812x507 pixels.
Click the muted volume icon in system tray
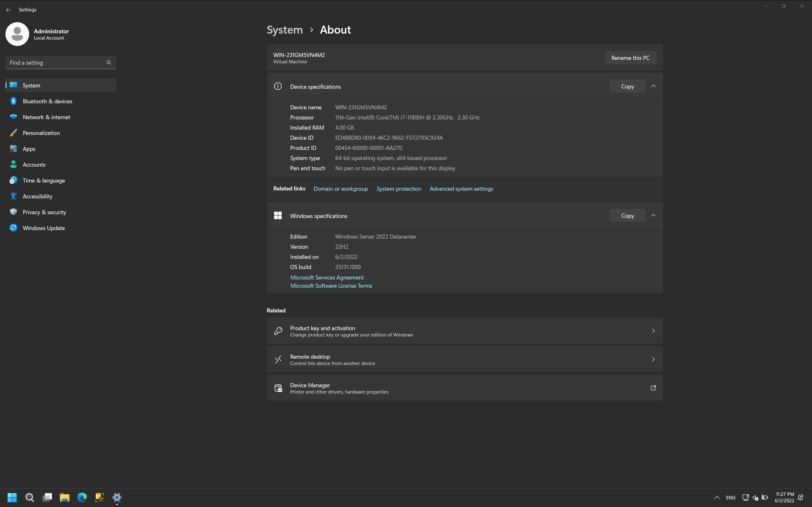click(755, 497)
